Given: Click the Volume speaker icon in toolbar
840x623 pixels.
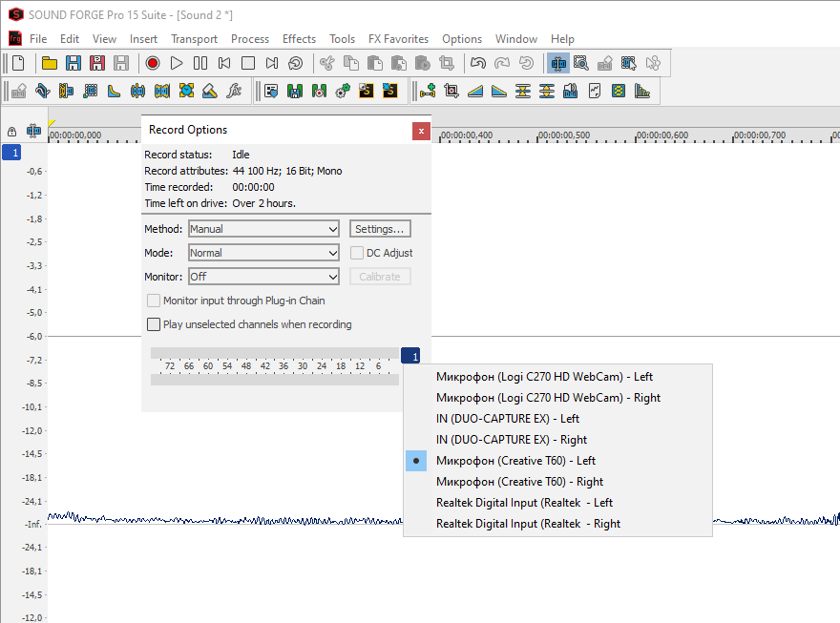Looking at the screenshot, I should click(570, 91).
